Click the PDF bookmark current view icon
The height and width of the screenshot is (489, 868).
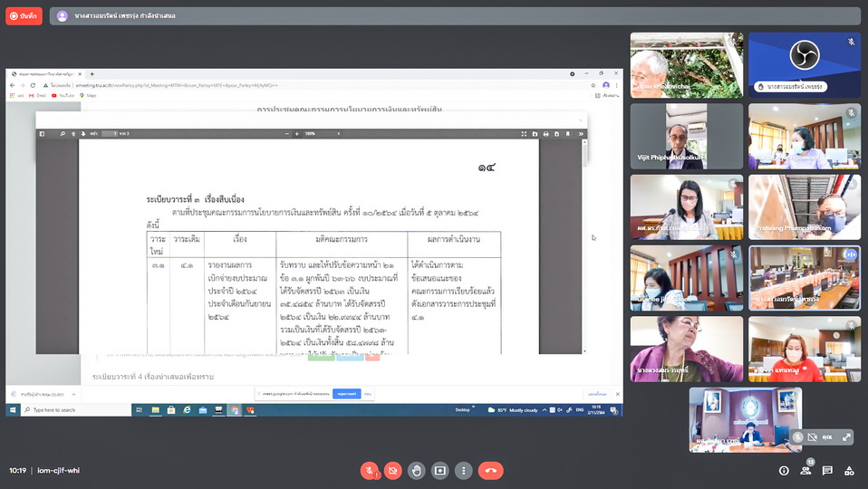click(568, 134)
